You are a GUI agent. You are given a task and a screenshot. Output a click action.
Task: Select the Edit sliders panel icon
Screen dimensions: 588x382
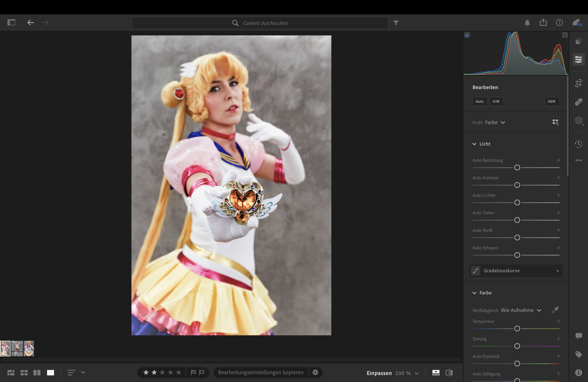click(x=579, y=60)
